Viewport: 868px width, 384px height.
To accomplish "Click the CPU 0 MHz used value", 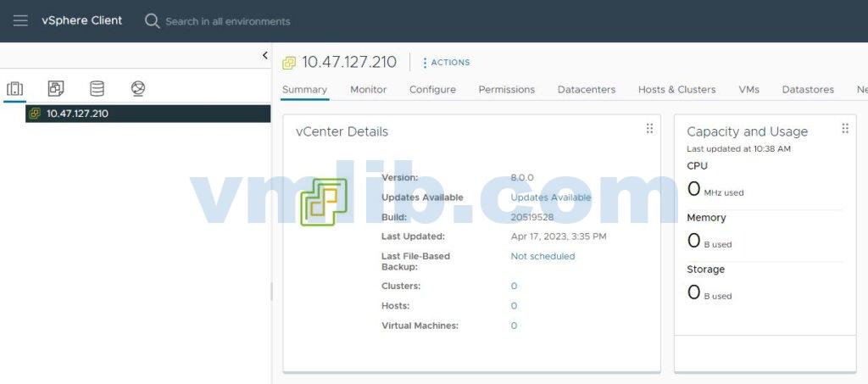I will click(x=715, y=189).
